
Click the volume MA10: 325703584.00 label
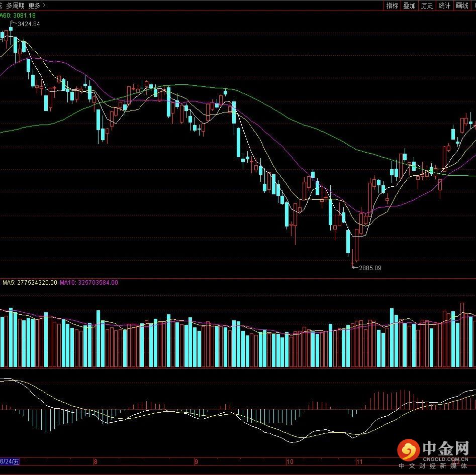(x=89, y=282)
